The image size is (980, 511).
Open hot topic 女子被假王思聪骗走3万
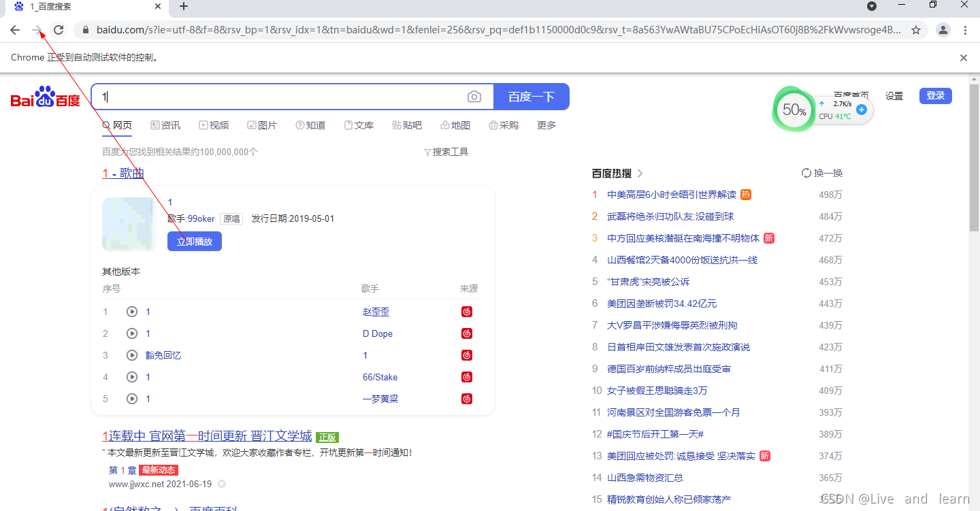coord(657,391)
